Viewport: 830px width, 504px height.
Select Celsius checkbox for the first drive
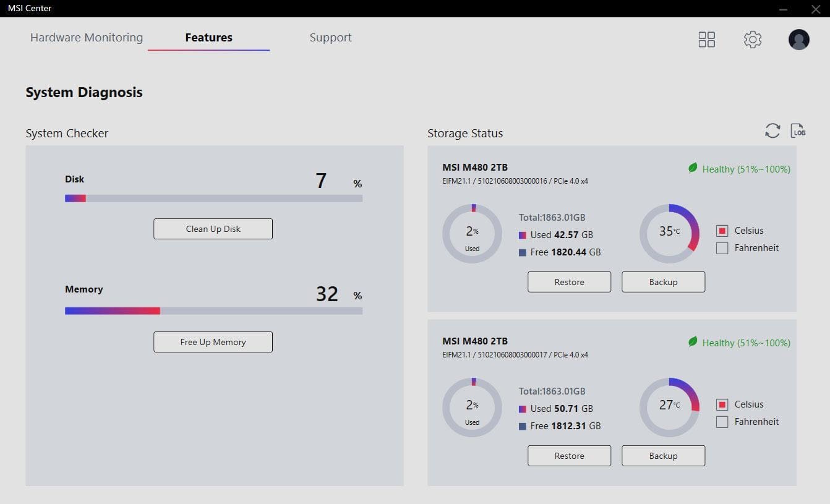[x=722, y=231]
